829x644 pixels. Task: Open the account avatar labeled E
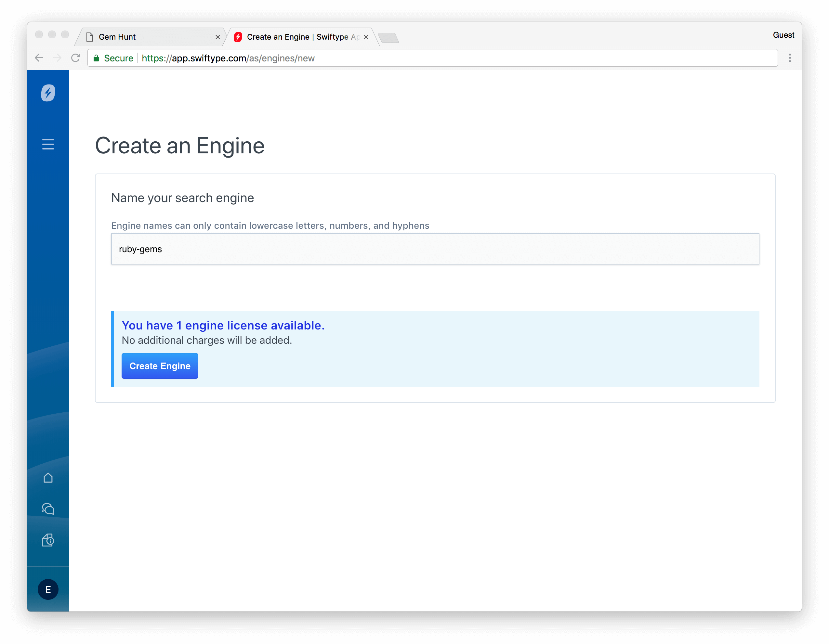coord(48,589)
